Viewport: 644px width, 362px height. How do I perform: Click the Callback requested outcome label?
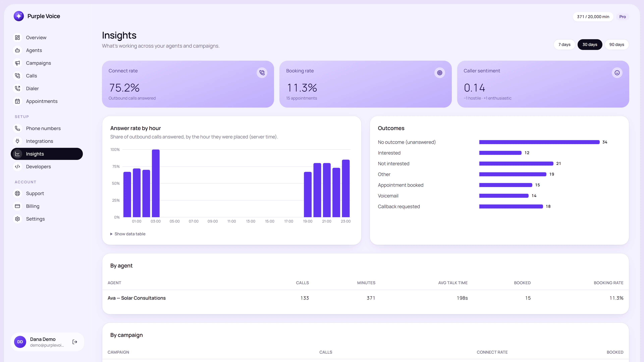(x=399, y=207)
